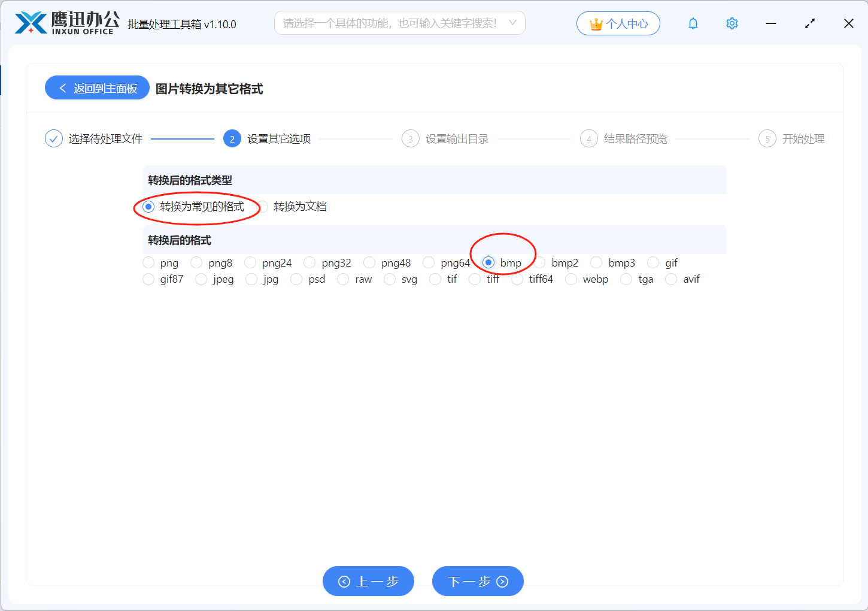Click 下一步 next step button
The height and width of the screenshot is (611, 868).
(x=478, y=581)
